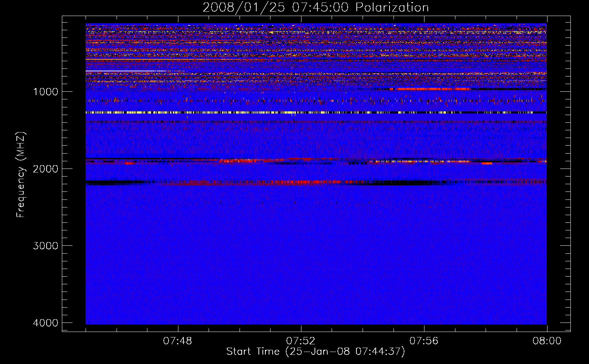This screenshot has width=589, height=364.
Task: Click the 1000 frequency tick label
Action: [46, 92]
